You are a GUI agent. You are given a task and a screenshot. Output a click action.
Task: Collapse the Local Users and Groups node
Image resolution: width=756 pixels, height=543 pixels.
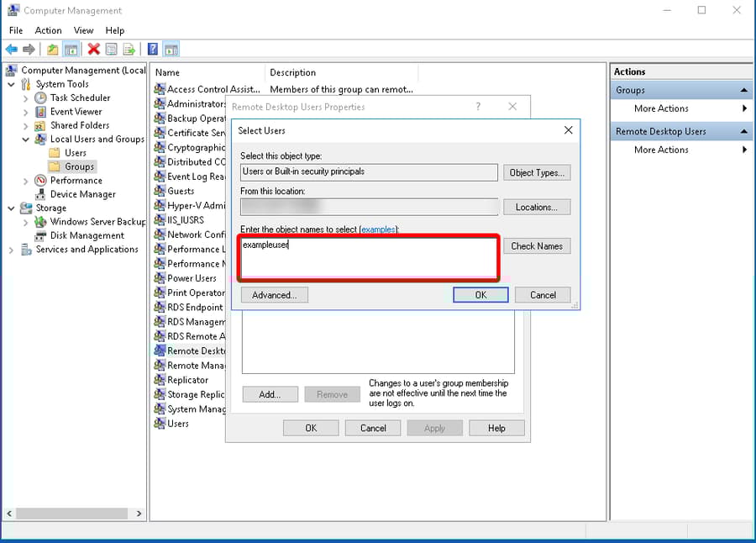[x=24, y=139]
